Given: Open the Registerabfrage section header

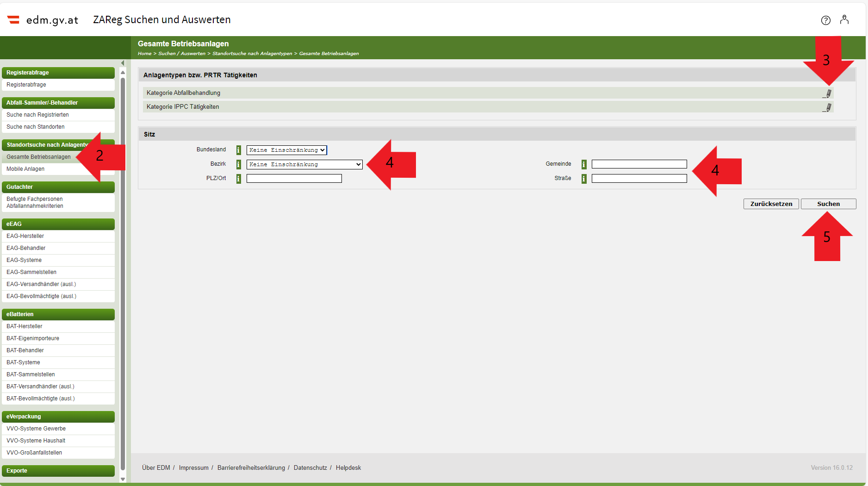Looking at the screenshot, I should (58, 73).
